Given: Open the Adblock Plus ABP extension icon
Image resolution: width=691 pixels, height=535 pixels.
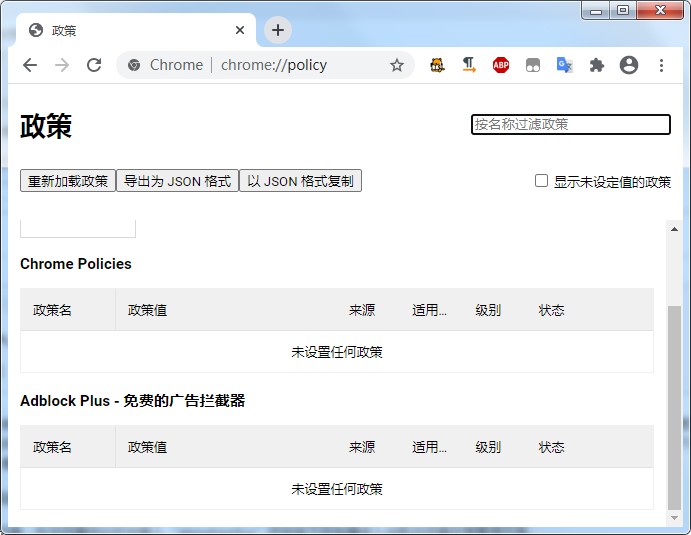Looking at the screenshot, I should point(501,65).
